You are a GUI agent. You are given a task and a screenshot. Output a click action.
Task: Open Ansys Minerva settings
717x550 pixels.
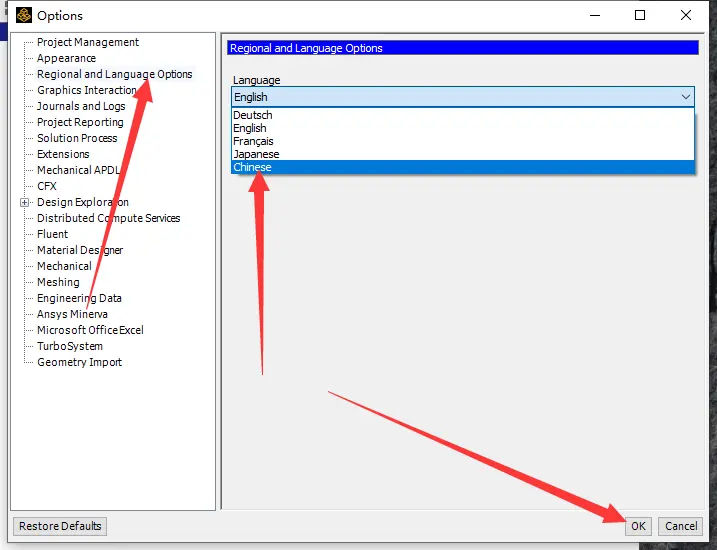72,314
